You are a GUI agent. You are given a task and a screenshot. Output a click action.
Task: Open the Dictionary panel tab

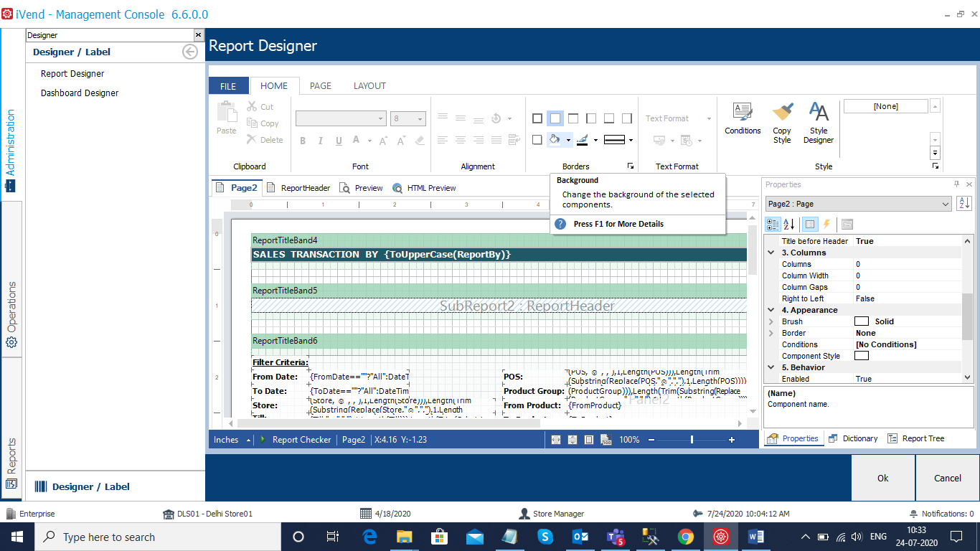(x=852, y=438)
